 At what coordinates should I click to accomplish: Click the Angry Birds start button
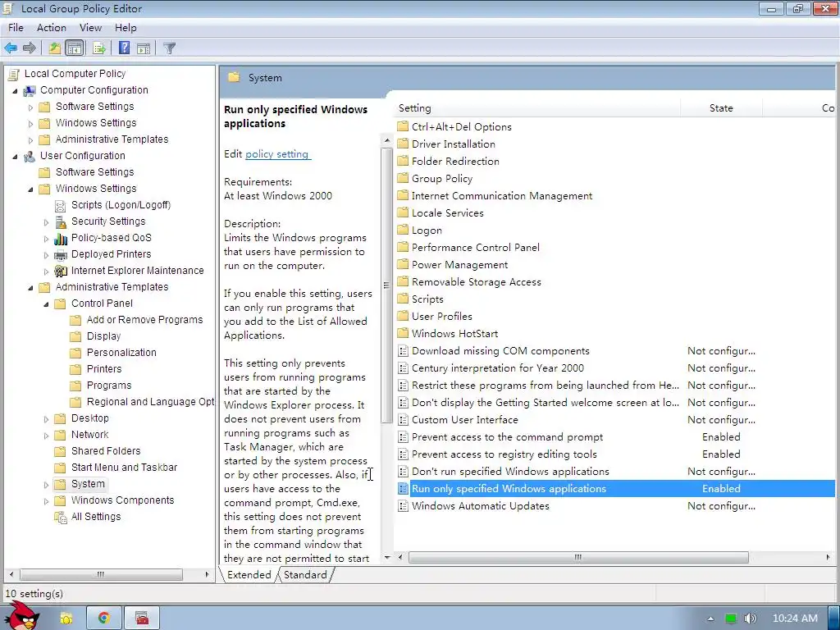pyautogui.click(x=22, y=615)
